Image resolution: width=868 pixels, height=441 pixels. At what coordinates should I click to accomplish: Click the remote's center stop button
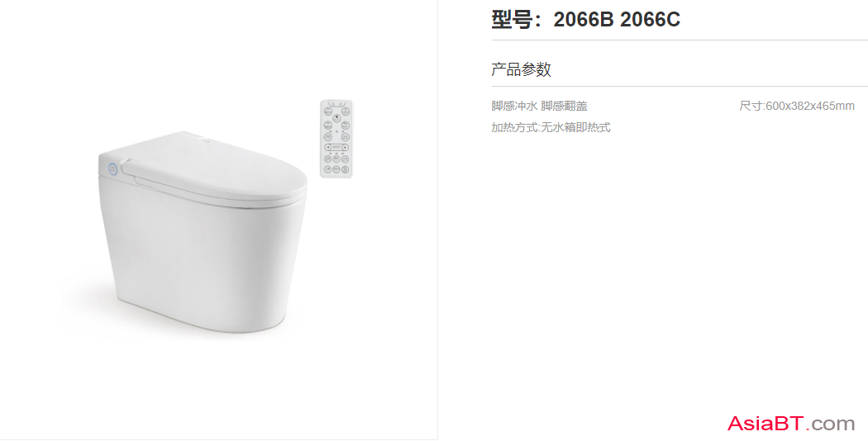click(336, 118)
